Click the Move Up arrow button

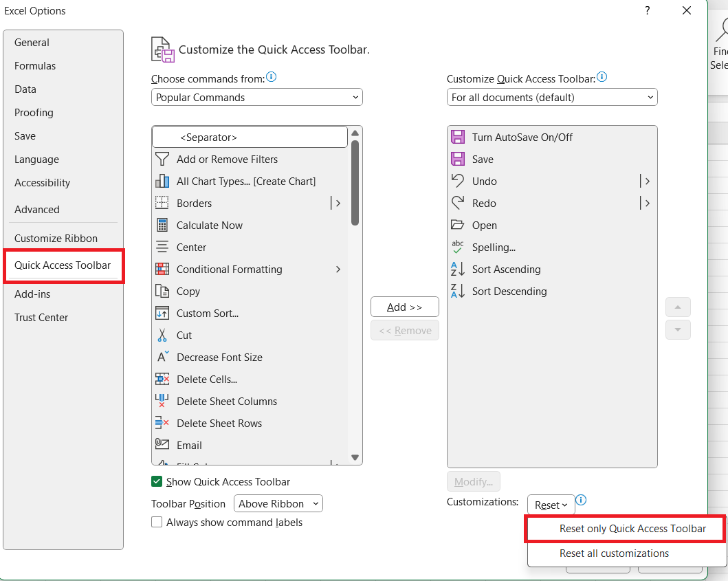[x=678, y=307]
